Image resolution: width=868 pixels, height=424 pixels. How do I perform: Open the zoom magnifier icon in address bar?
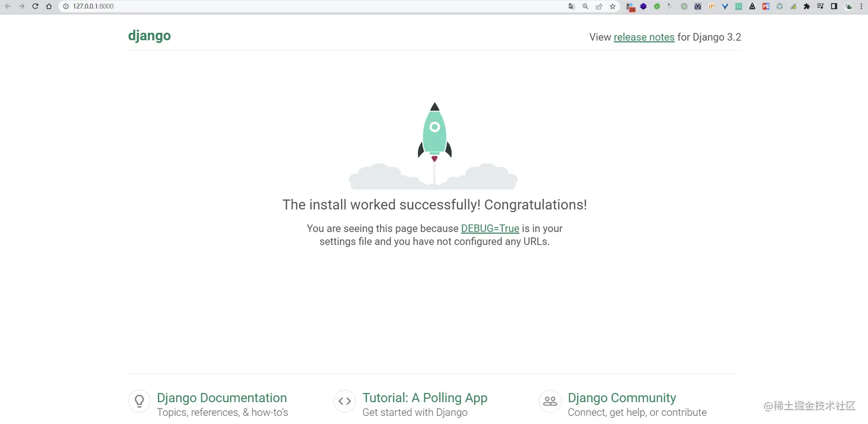(585, 6)
